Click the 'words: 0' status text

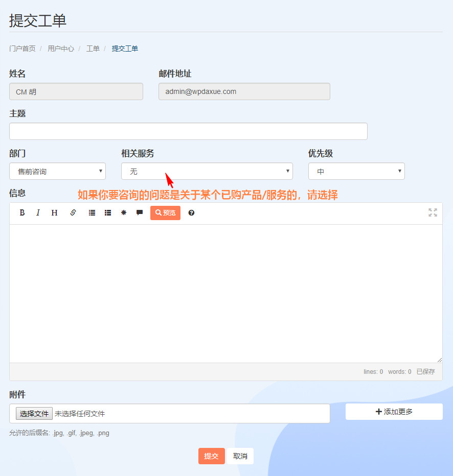tap(399, 372)
